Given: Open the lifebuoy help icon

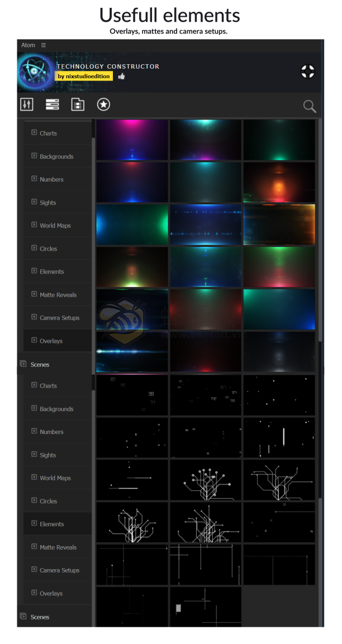Looking at the screenshot, I should (x=307, y=71).
